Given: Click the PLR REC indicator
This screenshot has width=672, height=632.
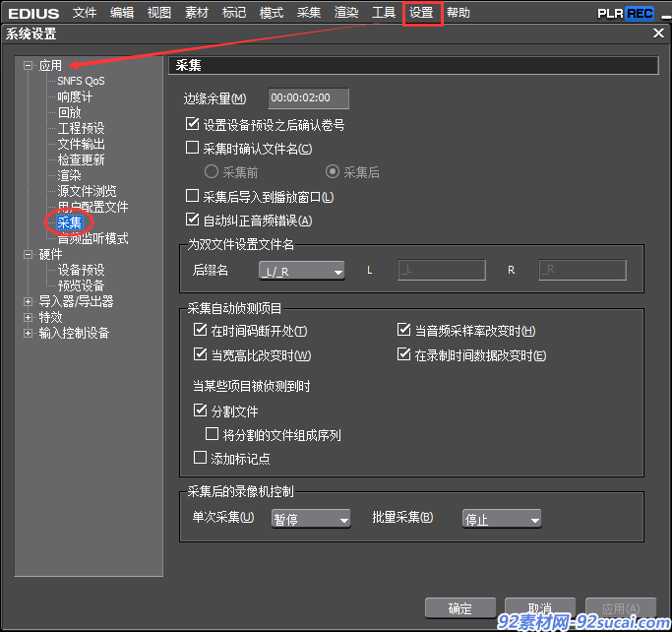Looking at the screenshot, I should (626, 14).
